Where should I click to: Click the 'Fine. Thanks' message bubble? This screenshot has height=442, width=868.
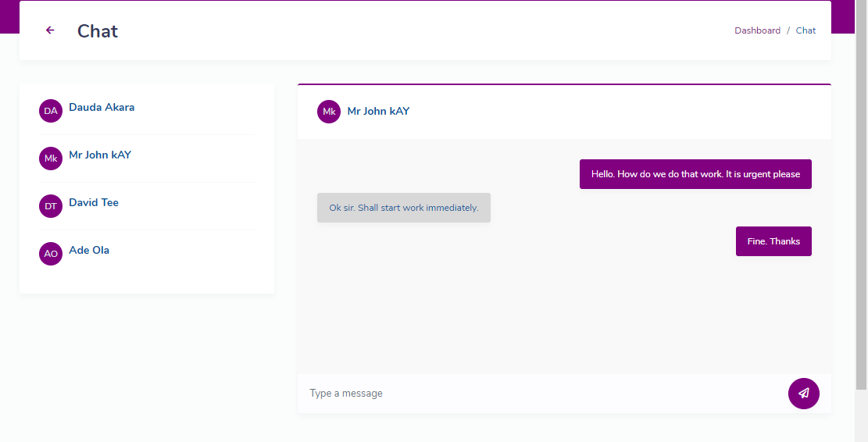tap(773, 241)
